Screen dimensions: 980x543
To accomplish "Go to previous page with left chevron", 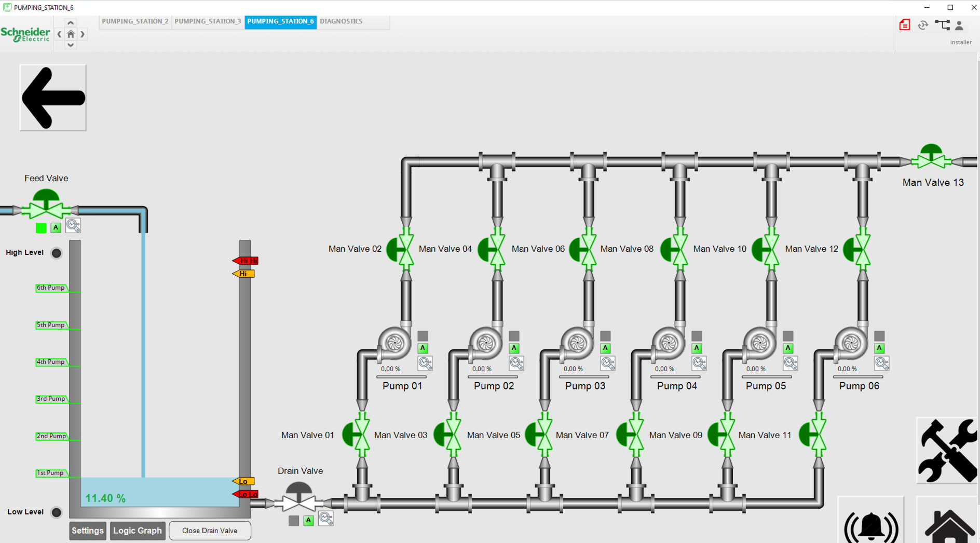I will pos(59,34).
